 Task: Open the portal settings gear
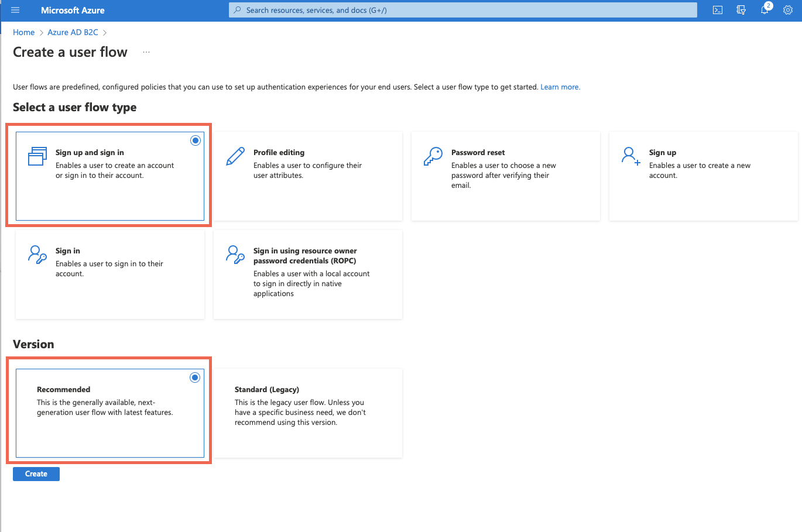(788, 10)
